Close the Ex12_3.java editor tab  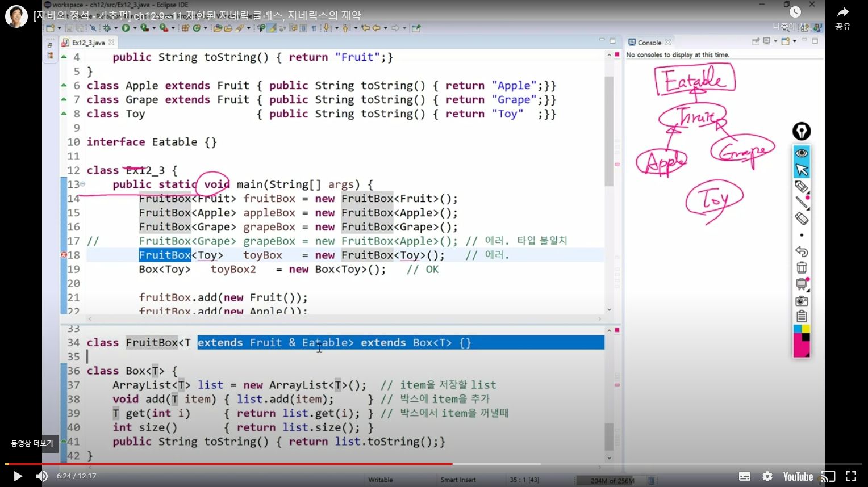coord(111,42)
